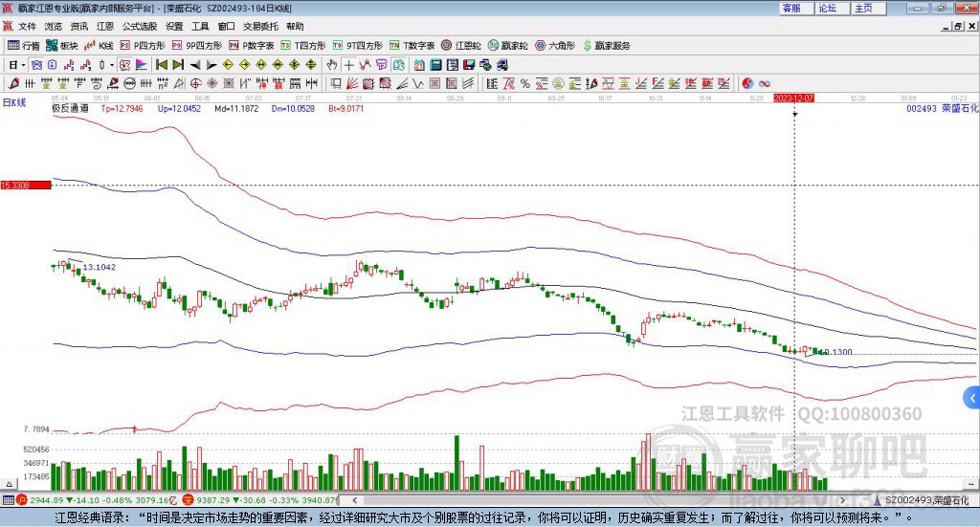Toggle the crosshair cursor tool
The image size is (980, 527).
(x=349, y=65)
